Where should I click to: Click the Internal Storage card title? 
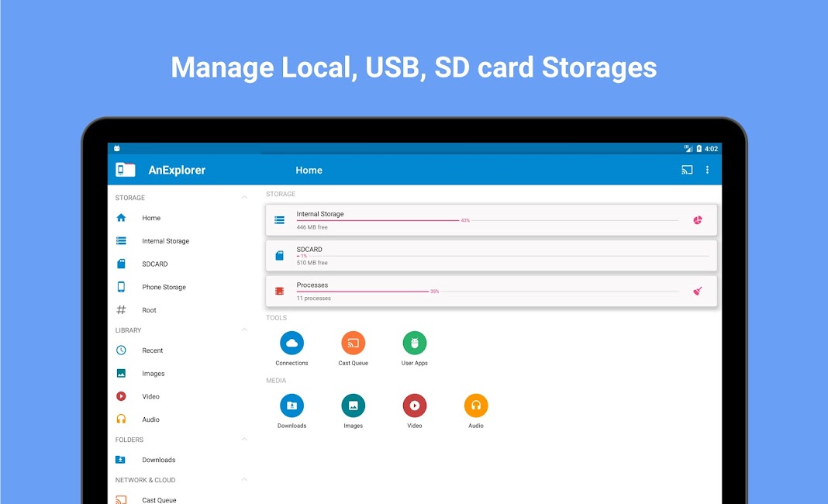(x=320, y=214)
